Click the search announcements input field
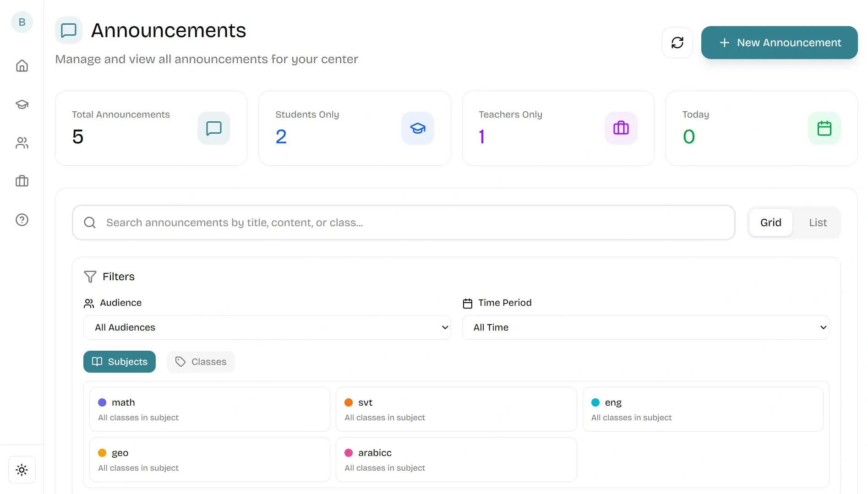This screenshot has width=868, height=494. coord(404,223)
